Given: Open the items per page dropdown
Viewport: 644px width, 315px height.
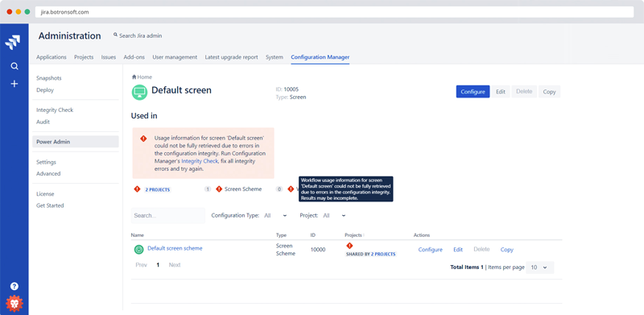Looking at the screenshot, I should coord(539,267).
